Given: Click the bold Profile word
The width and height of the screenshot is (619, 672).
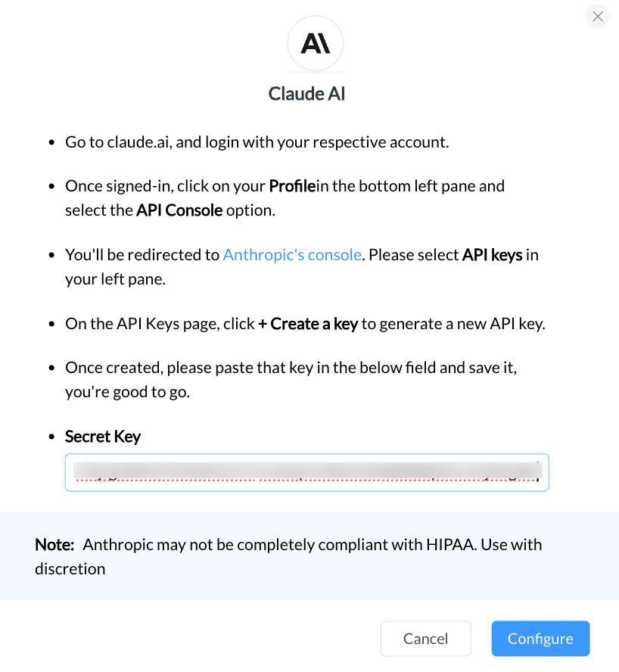Looking at the screenshot, I should [x=292, y=186].
